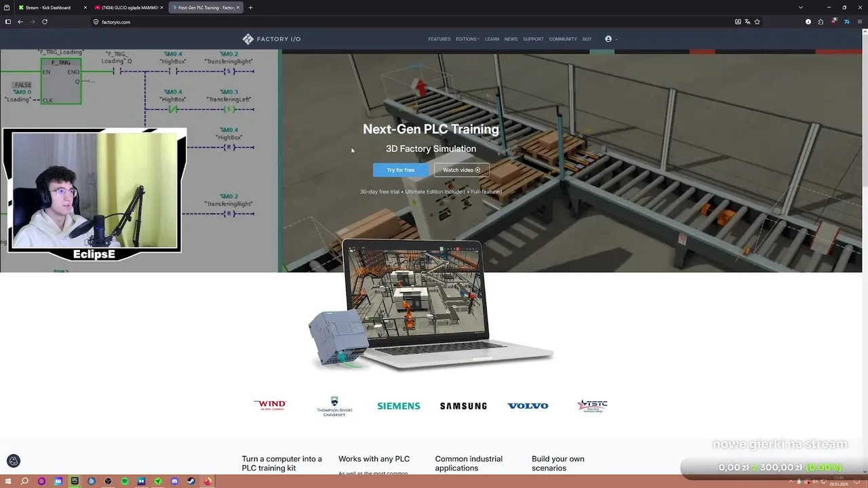Click the Volvo logo

528,406
